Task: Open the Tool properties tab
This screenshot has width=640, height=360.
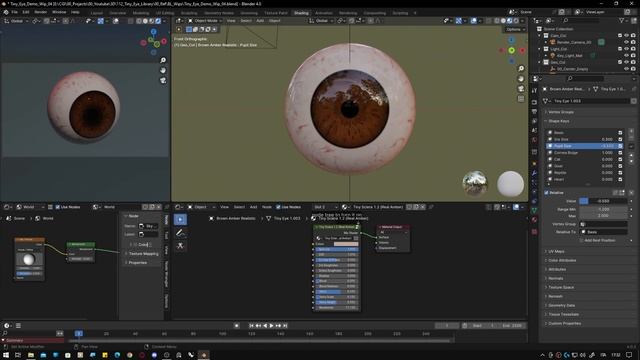Action: coord(534,91)
